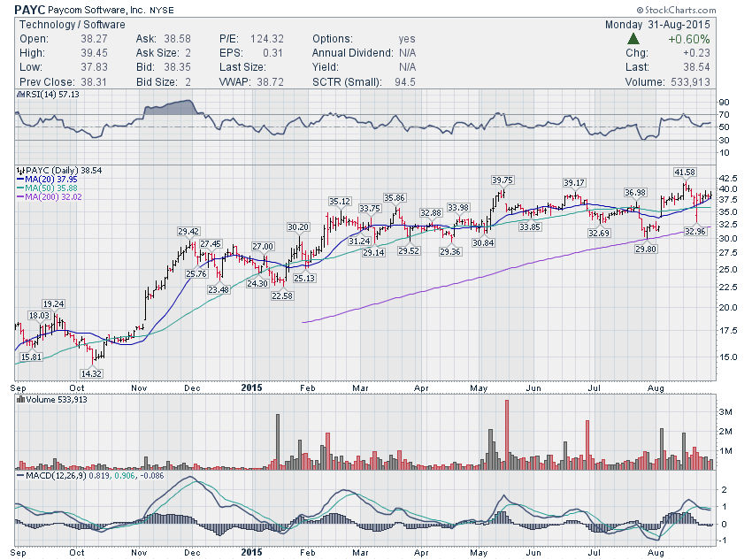Click the 39.17 June high price label
This screenshot has width=752, height=560.
pyautogui.click(x=573, y=182)
